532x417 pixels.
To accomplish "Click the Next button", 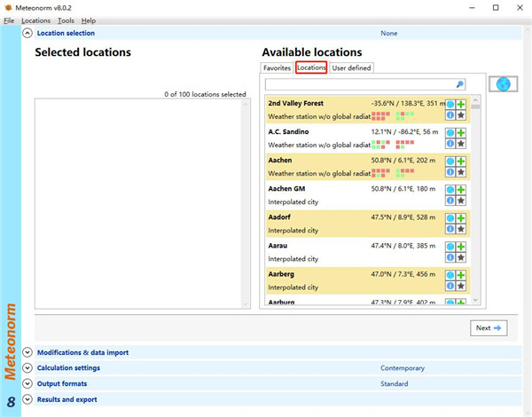I will (x=489, y=327).
